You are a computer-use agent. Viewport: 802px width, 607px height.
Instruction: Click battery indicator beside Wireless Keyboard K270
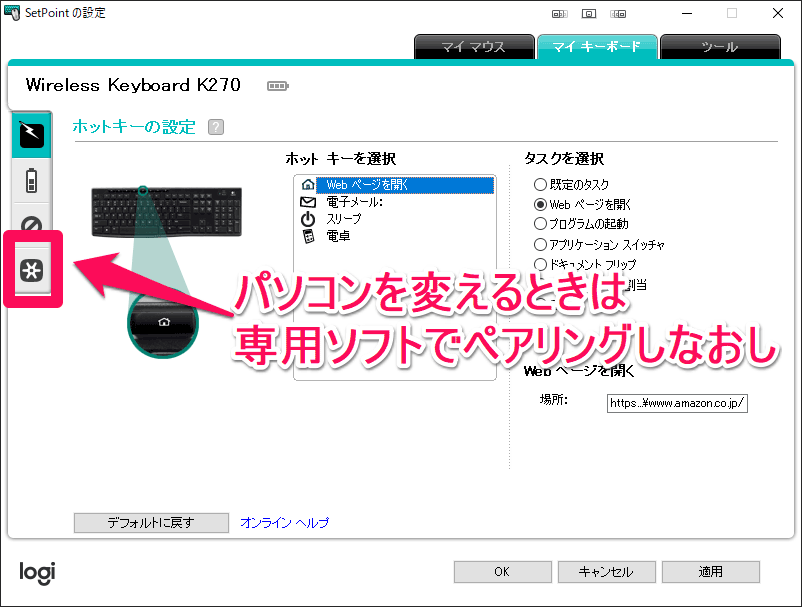tap(277, 86)
